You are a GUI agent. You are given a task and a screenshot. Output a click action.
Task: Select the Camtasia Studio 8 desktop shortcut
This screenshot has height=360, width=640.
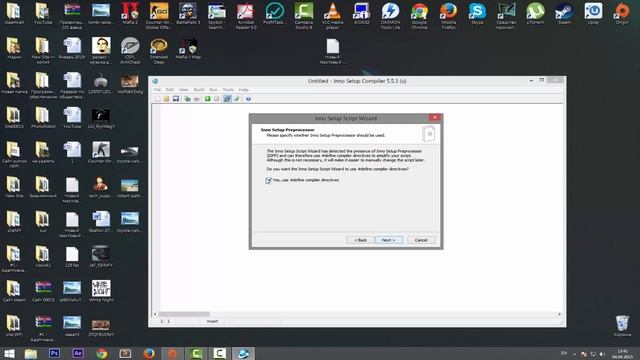[x=304, y=16]
